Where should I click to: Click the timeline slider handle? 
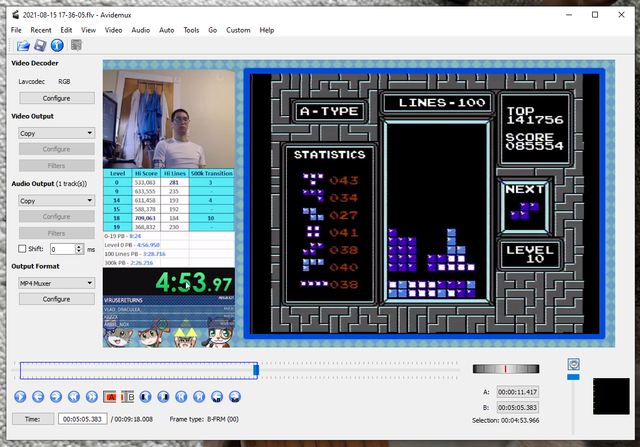pyautogui.click(x=256, y=370)
